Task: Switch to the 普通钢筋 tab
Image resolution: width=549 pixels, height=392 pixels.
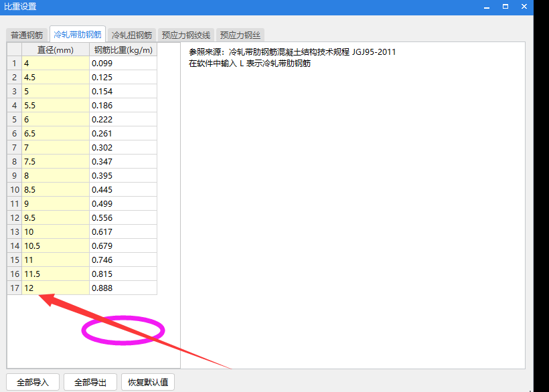Action: [26, 35]
